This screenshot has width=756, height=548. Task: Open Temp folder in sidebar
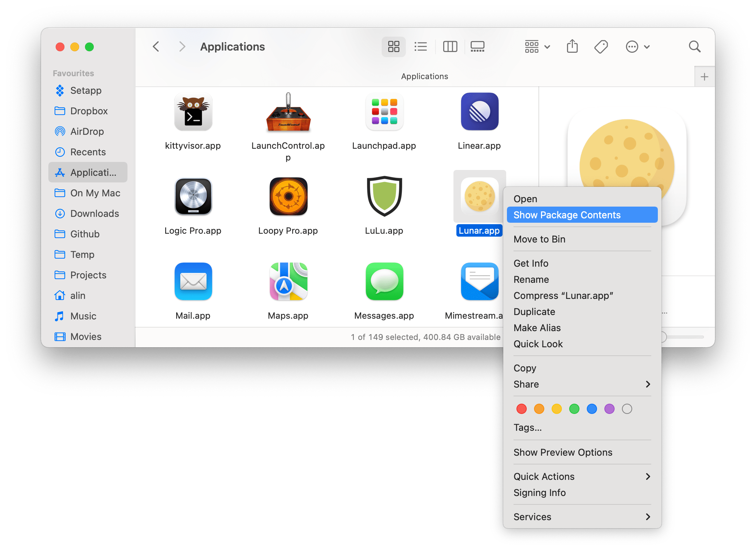(x=88, y=255)
